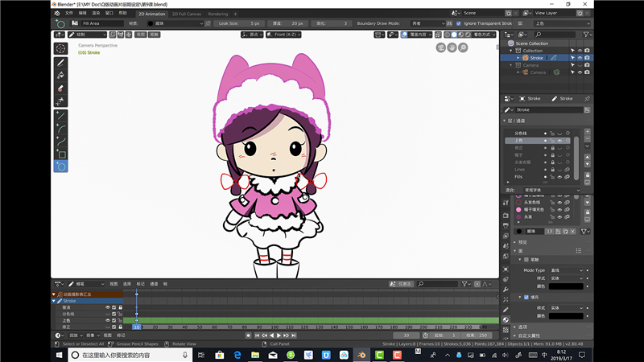Viewport: 644px width, 362px height.
Task: Select the Erase tool
Action: point(61,88)
